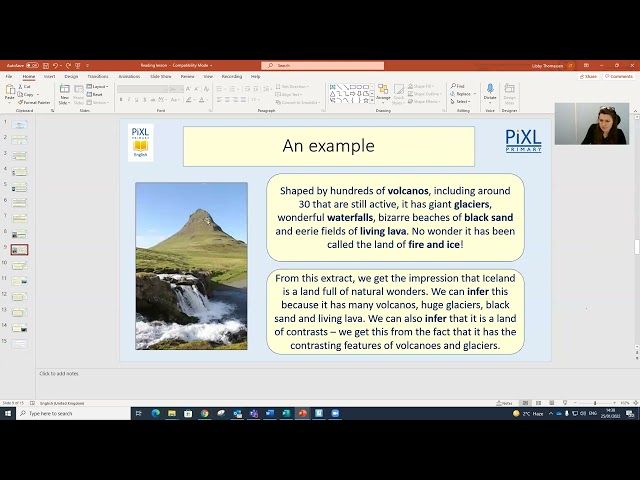Open Microsoft Edge from the taskbar
Screen dimensions: 640x480
(x=156, y=413)
